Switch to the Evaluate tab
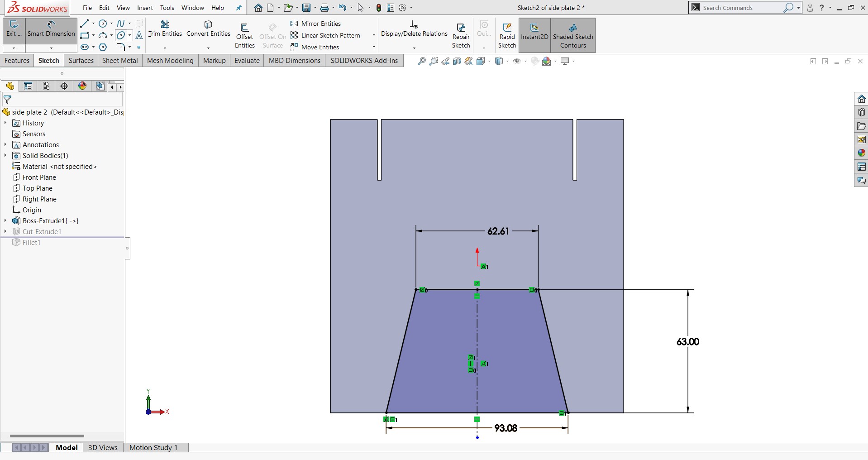868x460 pixels. click(247, 61)
